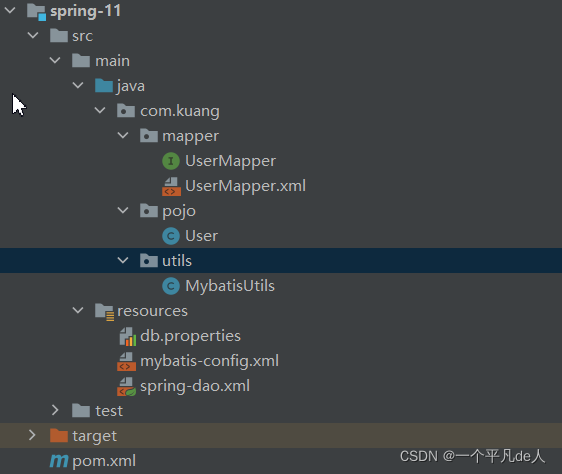Collapse the spring-11 project node
The height and width of the screenshot is (474, 562).
pos(10,10)
